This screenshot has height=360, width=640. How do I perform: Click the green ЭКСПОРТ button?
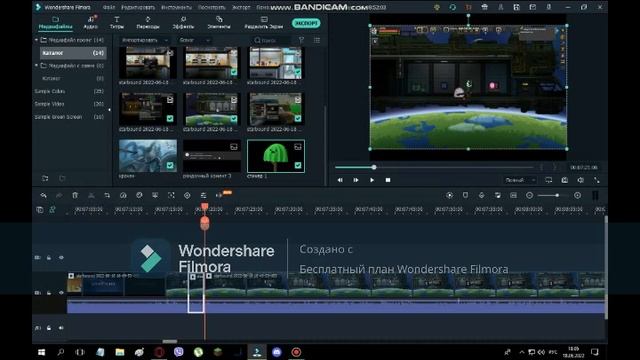[306, 23]
